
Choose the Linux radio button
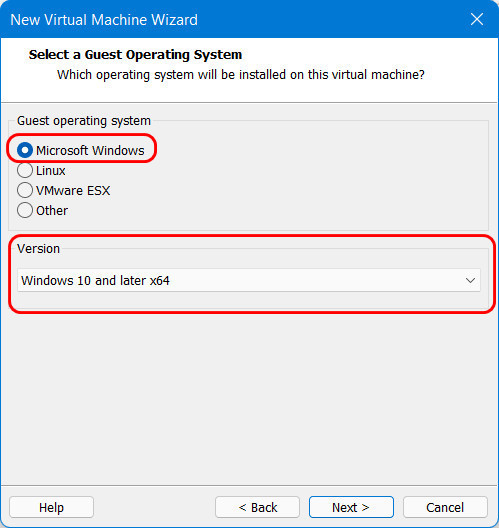tap(25, 170)
